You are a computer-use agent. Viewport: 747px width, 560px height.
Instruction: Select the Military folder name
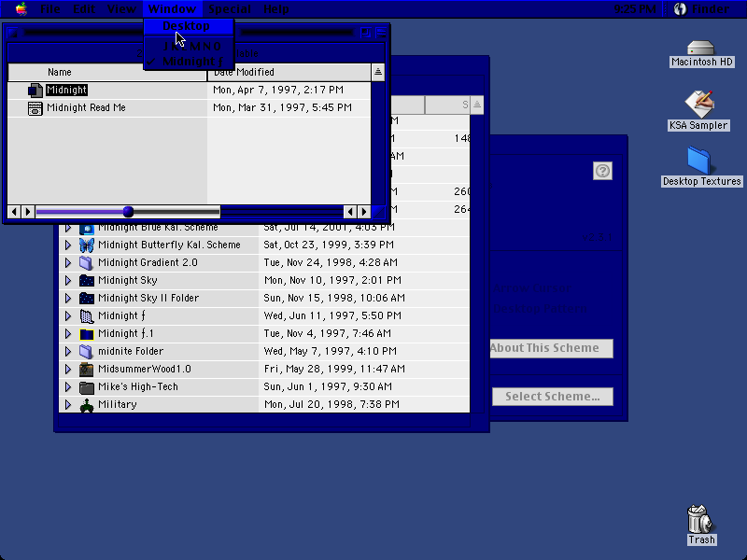118,405
